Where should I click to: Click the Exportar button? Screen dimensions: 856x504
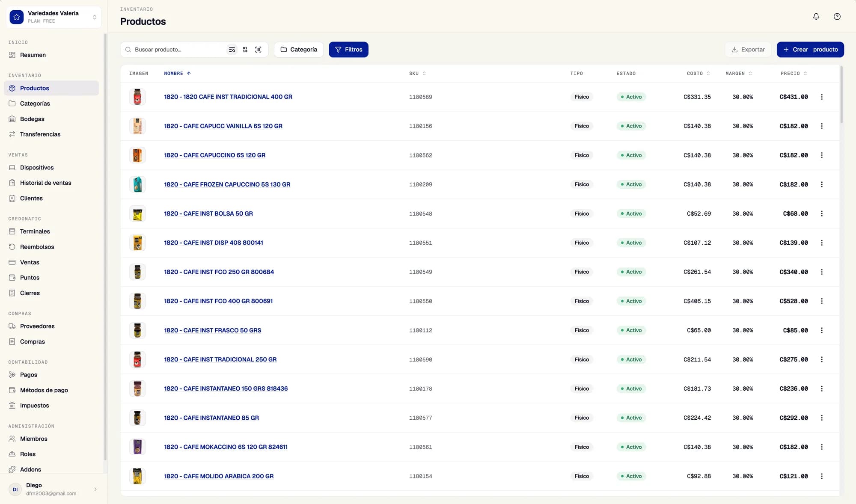click(x=748, y=50)
